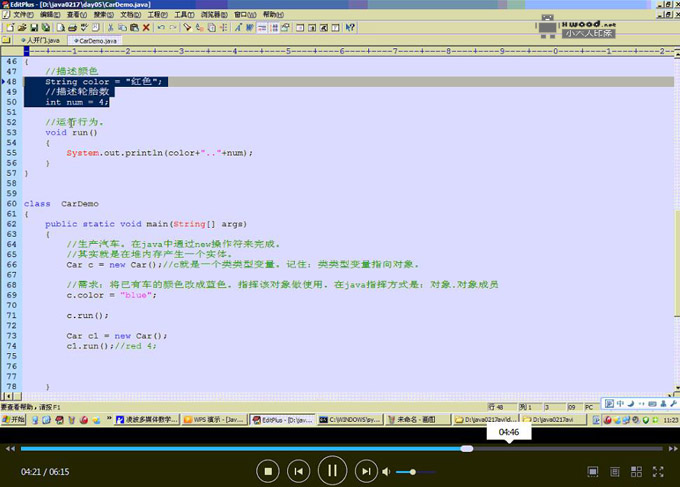Open the 搜索 menu
The image size is (680, 487).
pyautogui.click(x=104, y=15)
